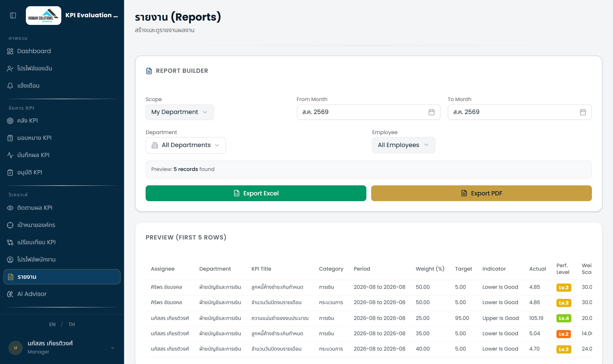The image size is (613, 364).
Task: Click the Human Solutions logo
Action: 43,16
